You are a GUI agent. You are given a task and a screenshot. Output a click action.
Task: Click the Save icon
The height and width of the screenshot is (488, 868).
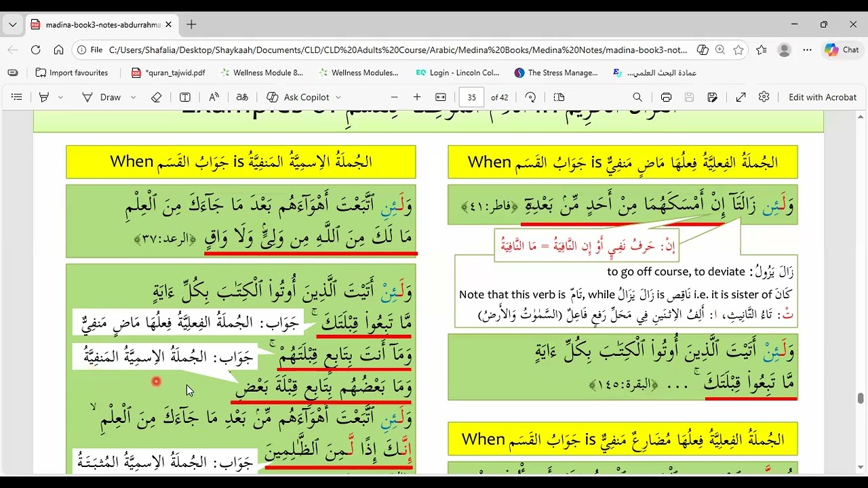coord(689,97)
